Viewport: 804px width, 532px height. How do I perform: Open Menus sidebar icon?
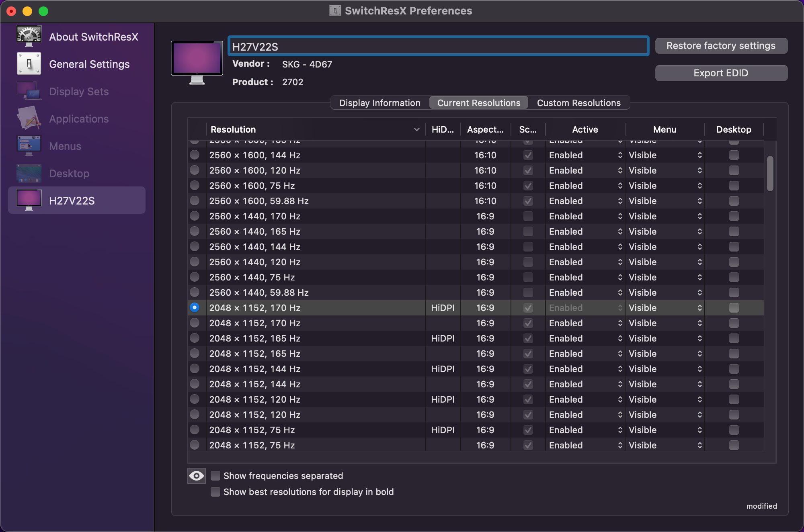pyautogui.click(x=29, y=146)
